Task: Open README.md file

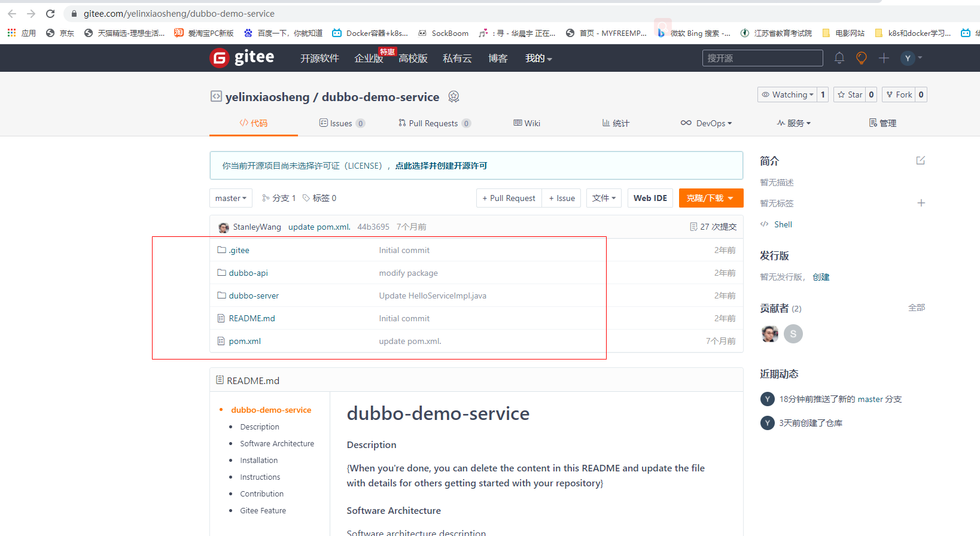Action: [x=252, y=318]
